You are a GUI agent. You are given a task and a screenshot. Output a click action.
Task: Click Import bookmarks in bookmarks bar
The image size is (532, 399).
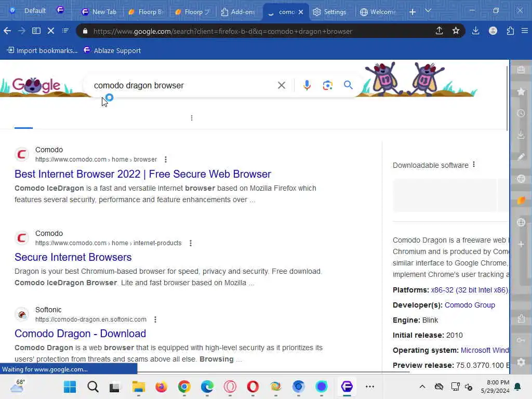43,50
